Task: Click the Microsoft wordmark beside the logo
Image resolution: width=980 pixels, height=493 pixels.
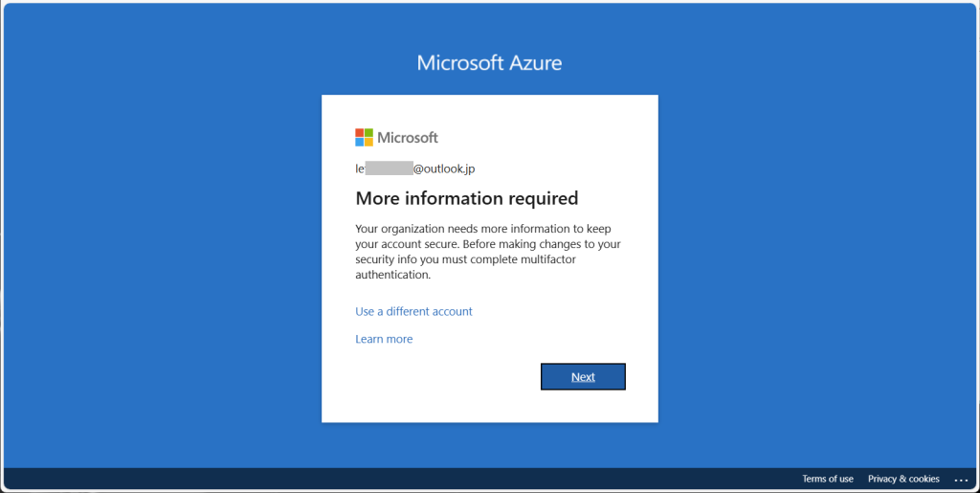Action: point(408,137)
